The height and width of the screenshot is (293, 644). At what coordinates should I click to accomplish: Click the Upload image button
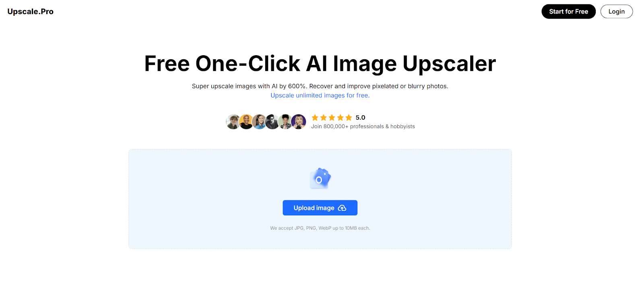(x=320, y=208)
